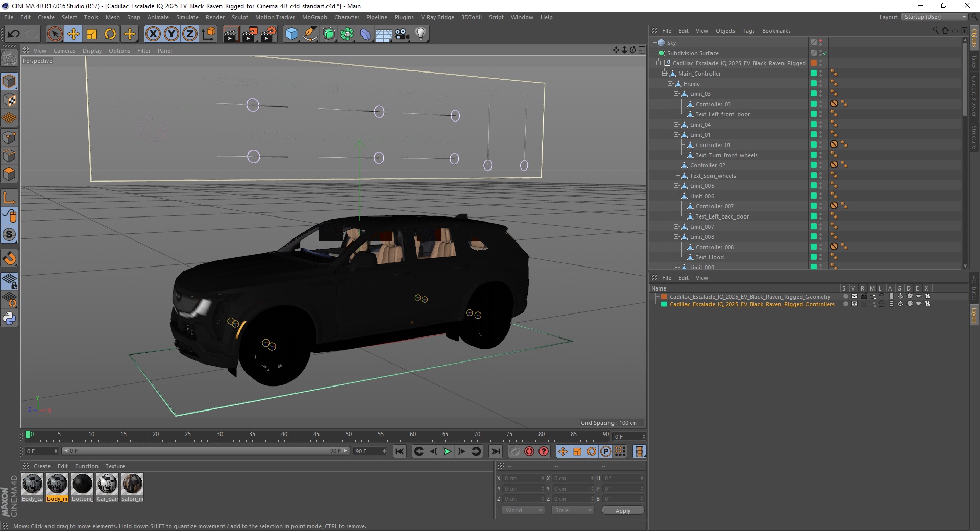Toggle autokeying button
Image resolution: width=980 pixels, height=531 pixels.
(x=529, y=451)
